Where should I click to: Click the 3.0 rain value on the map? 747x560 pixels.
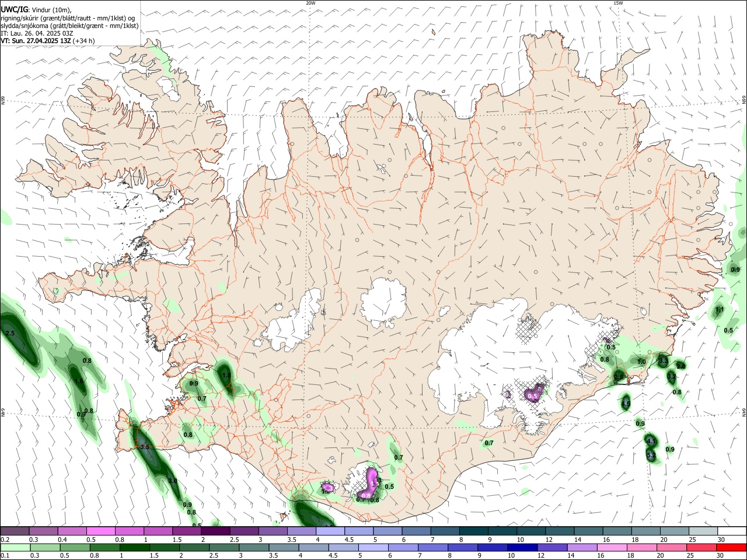[173, 481]
